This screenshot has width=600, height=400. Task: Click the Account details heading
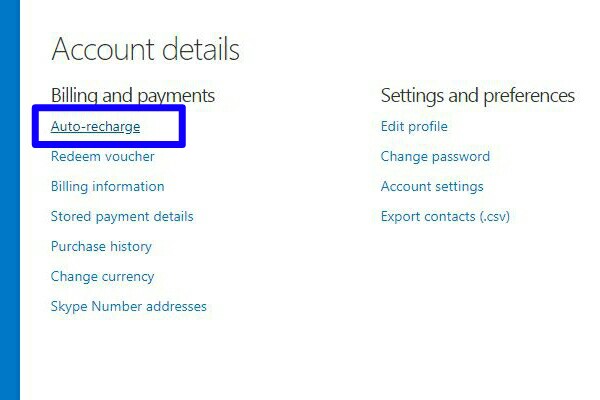[145, 49]
